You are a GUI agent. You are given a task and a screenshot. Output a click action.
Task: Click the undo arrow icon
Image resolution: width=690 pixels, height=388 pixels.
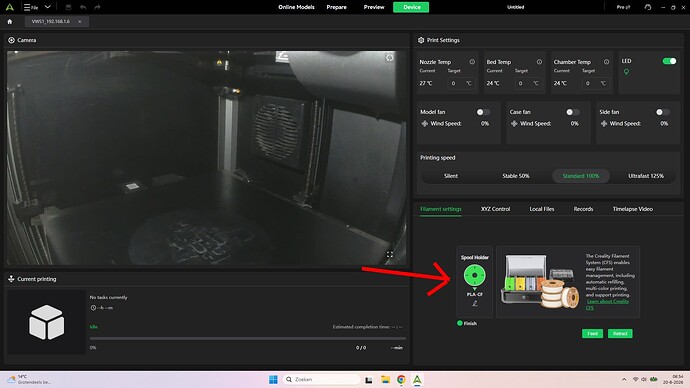tap(83, 7)
